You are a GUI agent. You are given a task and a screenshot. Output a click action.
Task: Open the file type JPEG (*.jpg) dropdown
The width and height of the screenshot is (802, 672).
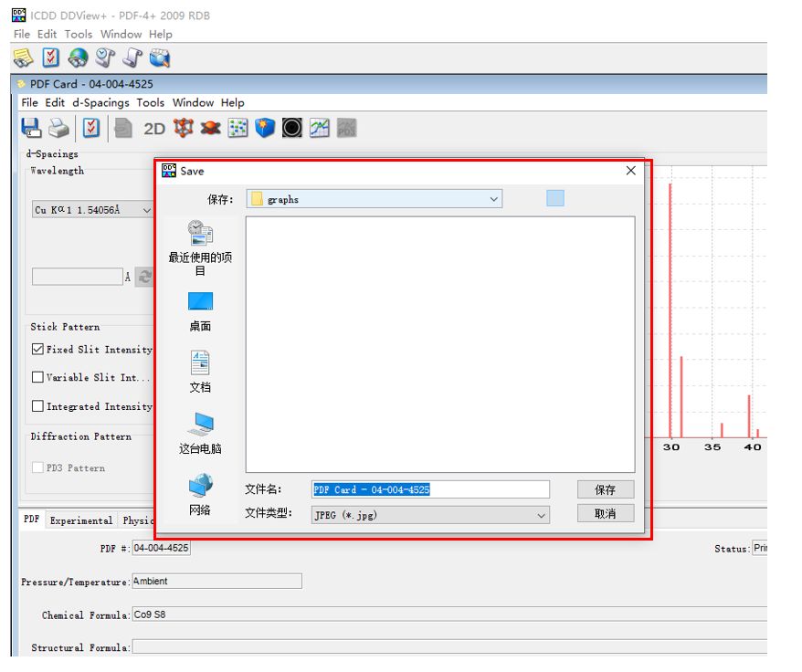coord(430,515)
